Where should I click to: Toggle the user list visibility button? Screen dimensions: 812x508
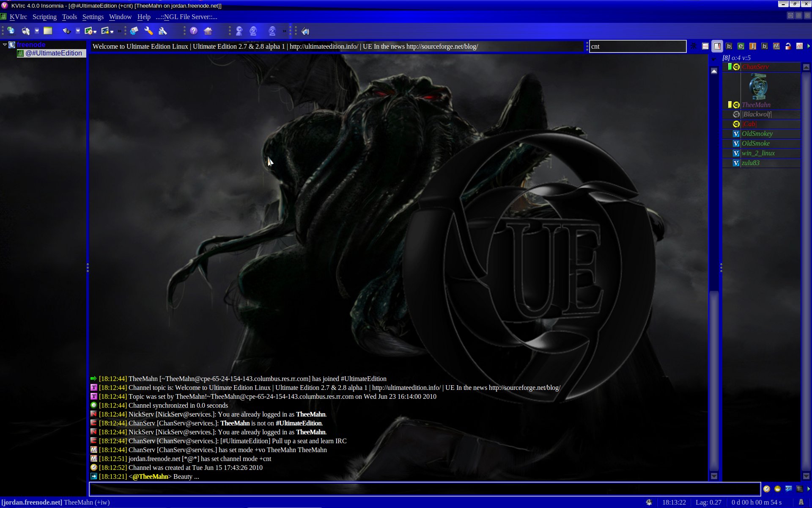coord(717,46)
